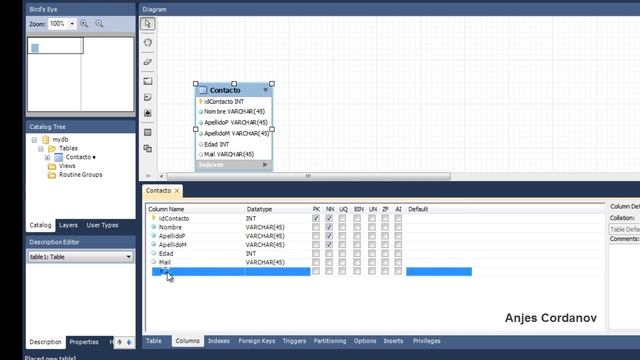
Task: Click mydb database icon in Catalog Tree
Action: point(45,140)
